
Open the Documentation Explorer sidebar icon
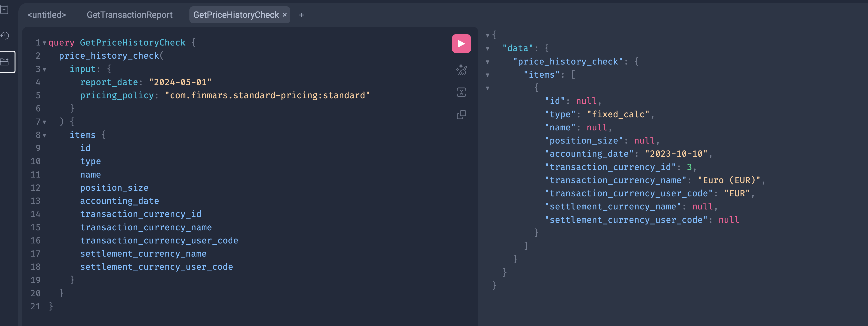5,9
